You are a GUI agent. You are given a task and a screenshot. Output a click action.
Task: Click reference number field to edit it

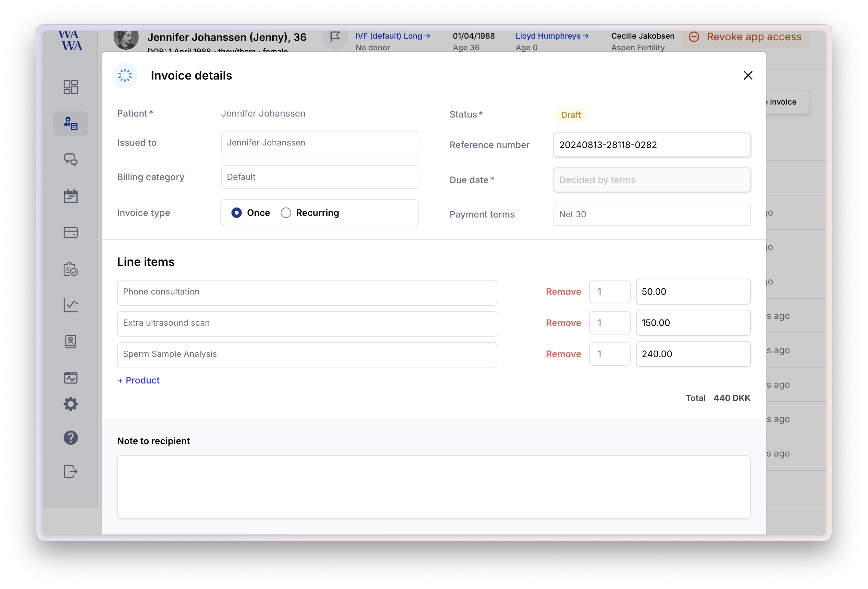click(651, 144)
